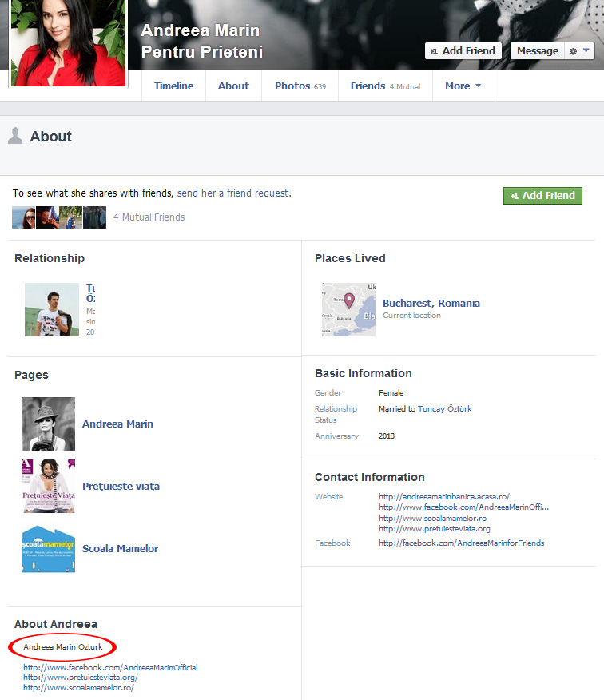Click the gear settings dropdown next to Message

coord(580,51)
